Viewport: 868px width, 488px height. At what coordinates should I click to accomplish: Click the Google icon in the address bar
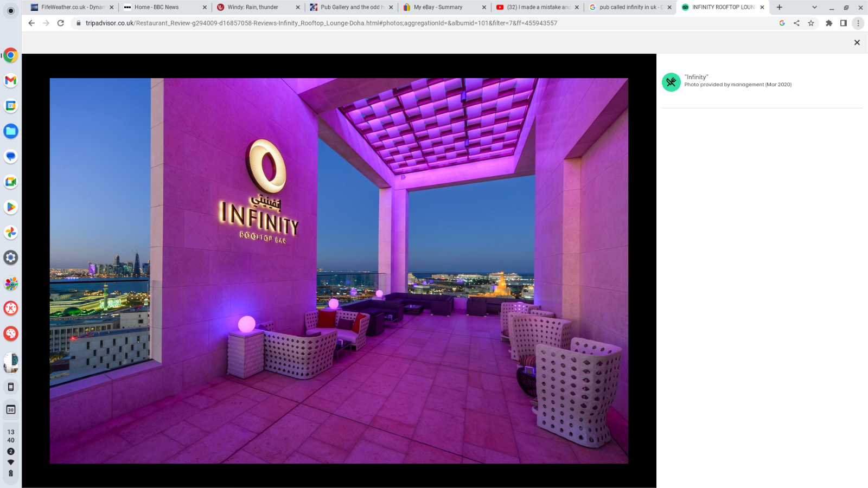click(x=782, y=23)
